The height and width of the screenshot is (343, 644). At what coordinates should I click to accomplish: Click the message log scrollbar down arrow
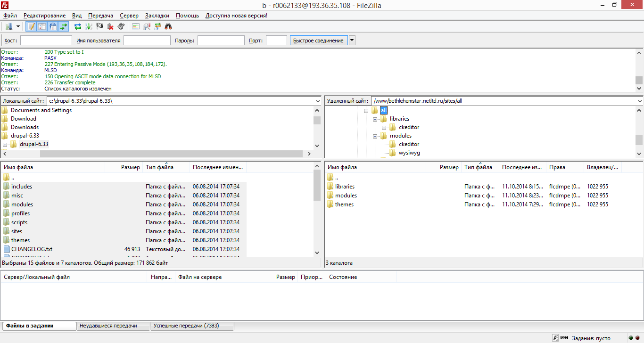(639, 88)
